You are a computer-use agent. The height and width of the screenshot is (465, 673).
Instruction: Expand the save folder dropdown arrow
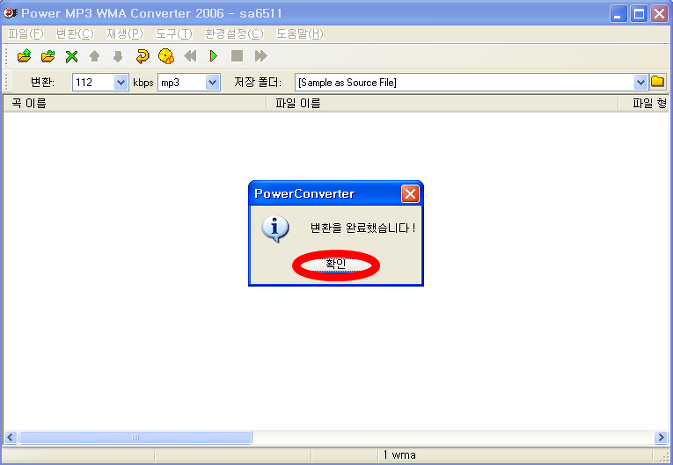[640, 82]
